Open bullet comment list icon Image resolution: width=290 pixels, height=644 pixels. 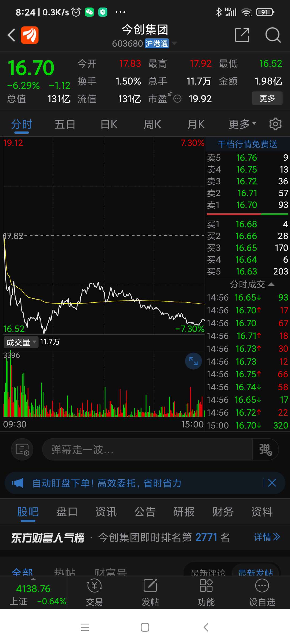point(22,449)
